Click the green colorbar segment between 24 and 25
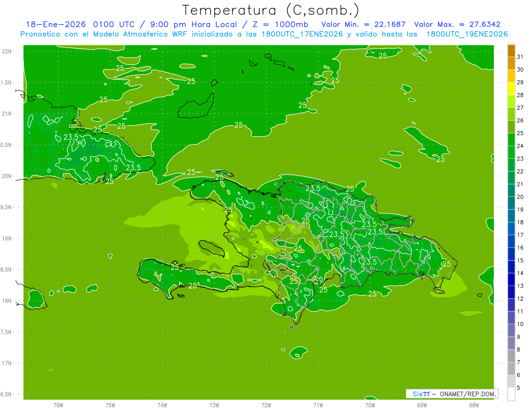 pos(511,140)
